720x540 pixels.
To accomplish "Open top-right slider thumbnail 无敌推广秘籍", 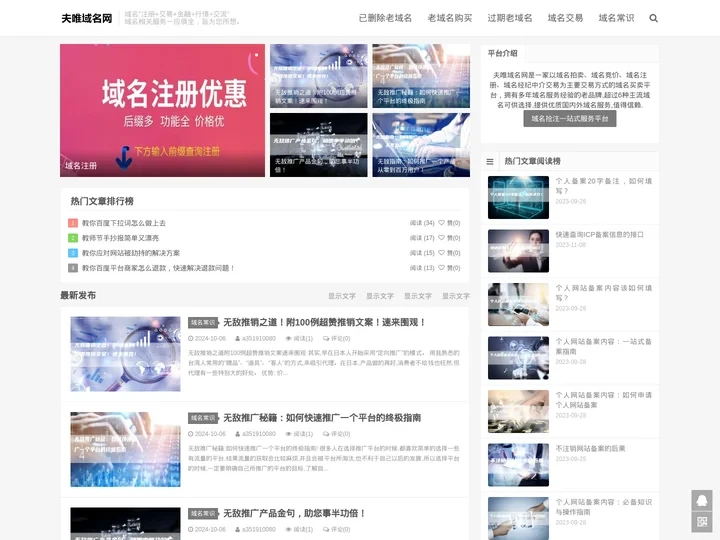I will click(x=421, y=76).
